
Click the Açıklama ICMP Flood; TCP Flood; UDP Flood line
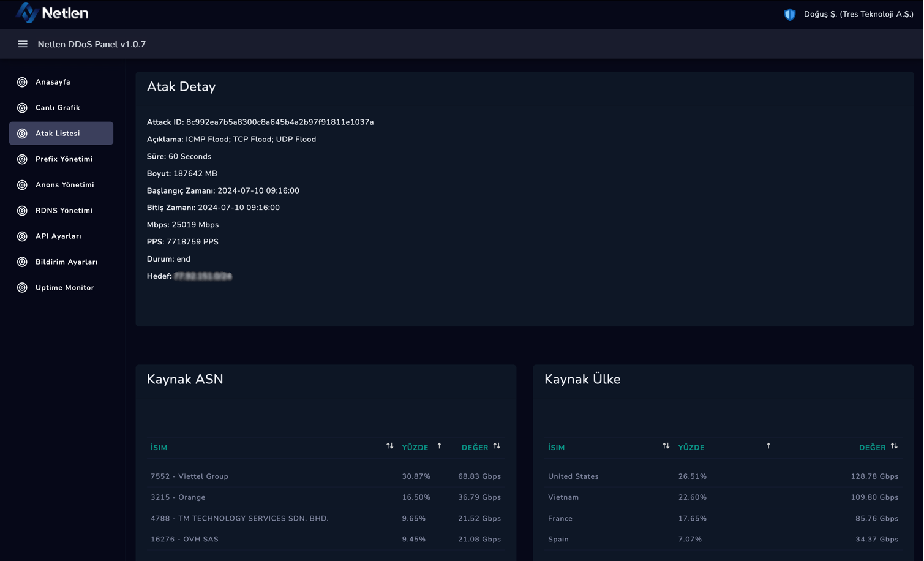coord(231,140)
